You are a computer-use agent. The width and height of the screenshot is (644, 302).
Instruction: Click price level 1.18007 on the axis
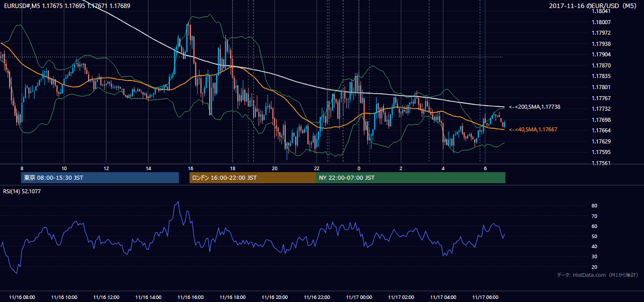pos(601,22)
